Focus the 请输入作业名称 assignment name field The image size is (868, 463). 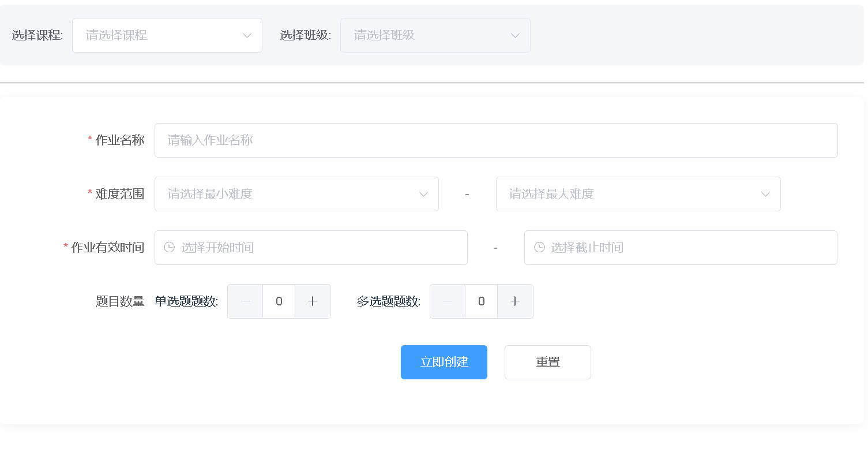tap(496, 140)
